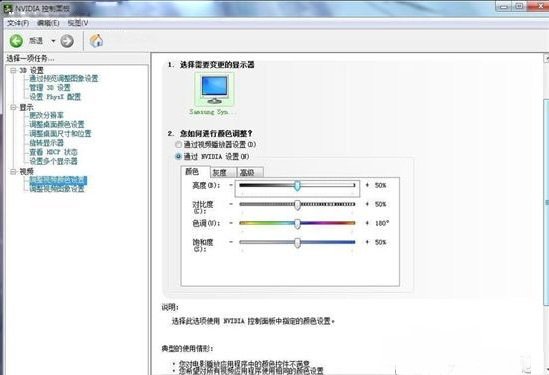The width and height of the screenshot is (549, 375).
Task: Minimize the NVIDIA control panel window
Action: pyautogui.click(x=504, y=6)
